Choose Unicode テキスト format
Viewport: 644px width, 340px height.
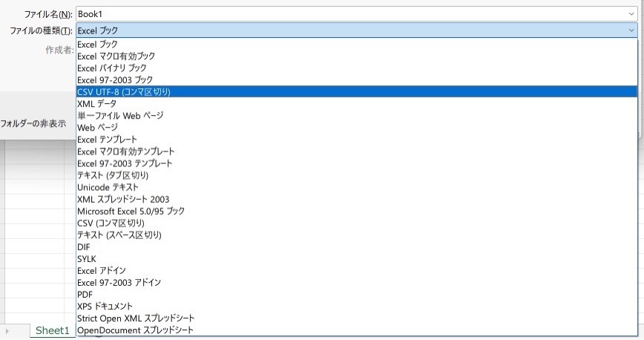[356, 187]
